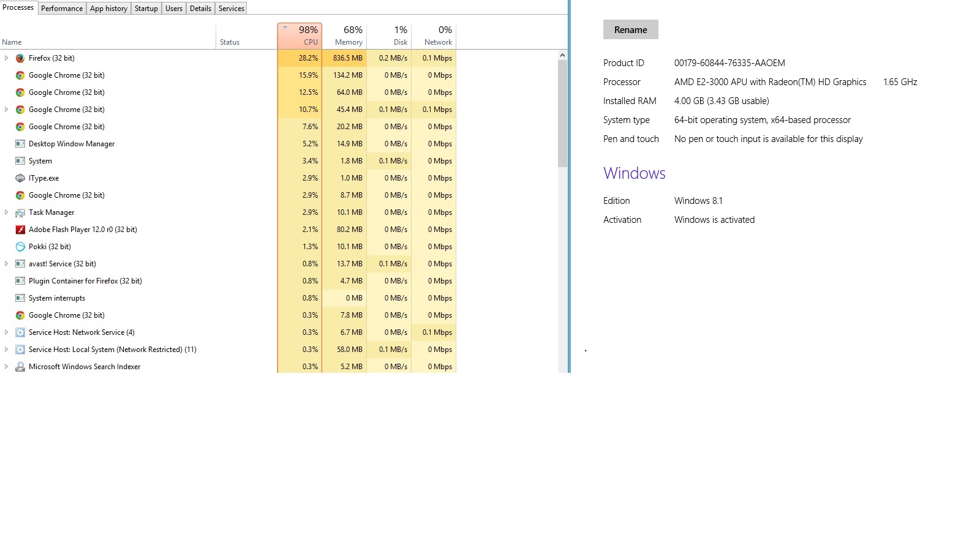The width and height of the screenshot is (980, 551).
Task: Click Chrome icon in 7.8 MB memory row
Action: point(20,315)
